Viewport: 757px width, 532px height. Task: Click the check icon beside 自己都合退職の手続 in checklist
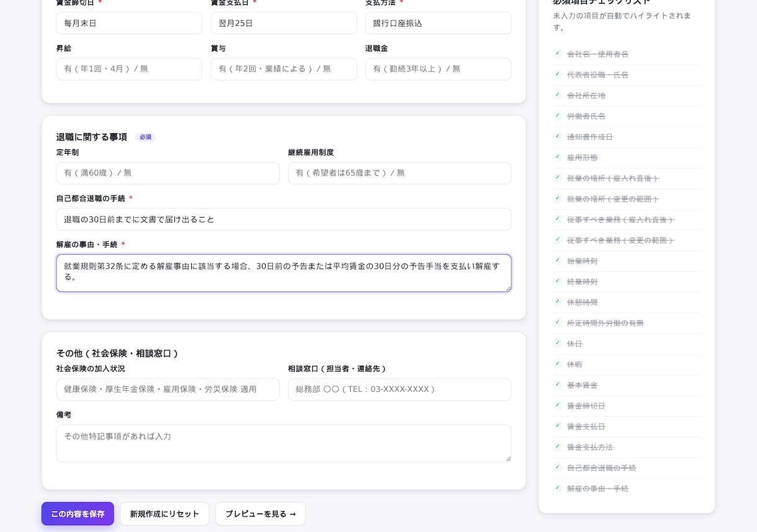click(557, 468)
